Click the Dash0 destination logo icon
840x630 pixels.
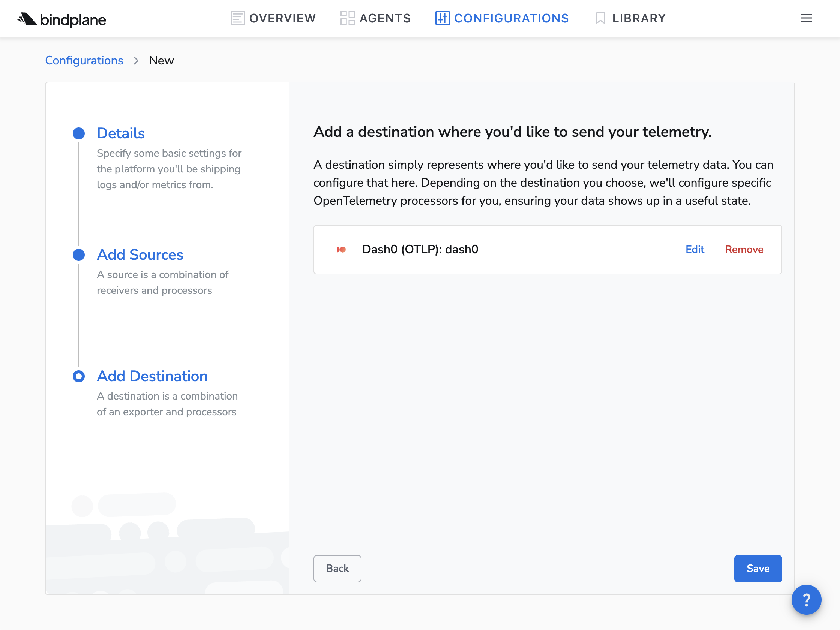tap(341, 249)
